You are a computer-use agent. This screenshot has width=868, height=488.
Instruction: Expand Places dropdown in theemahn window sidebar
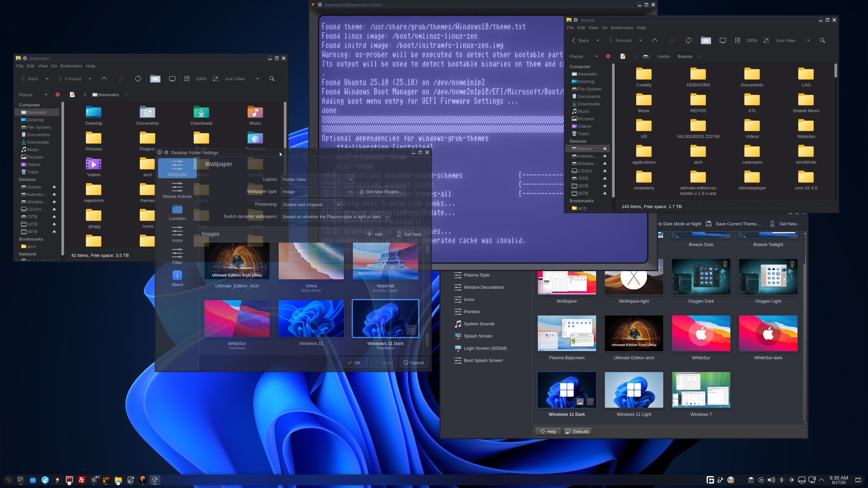click(46, 95)
